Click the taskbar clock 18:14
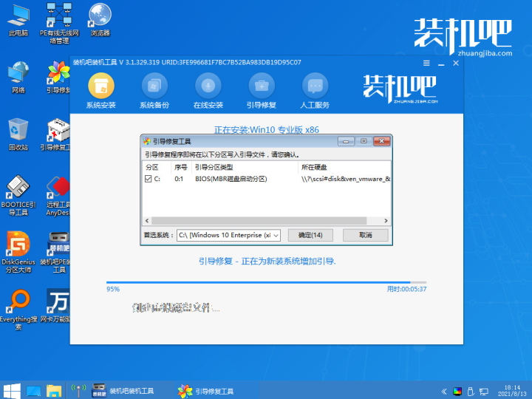 point(512,391)
